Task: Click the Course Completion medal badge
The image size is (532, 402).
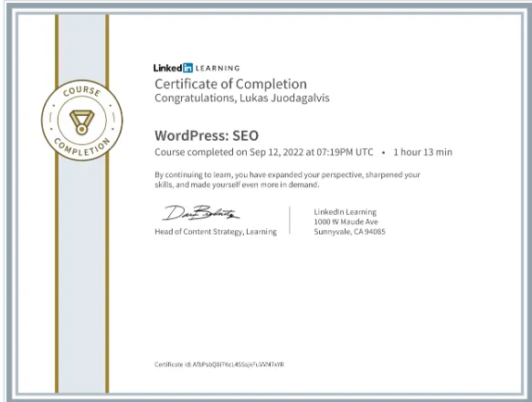Action: coord(82,120)
